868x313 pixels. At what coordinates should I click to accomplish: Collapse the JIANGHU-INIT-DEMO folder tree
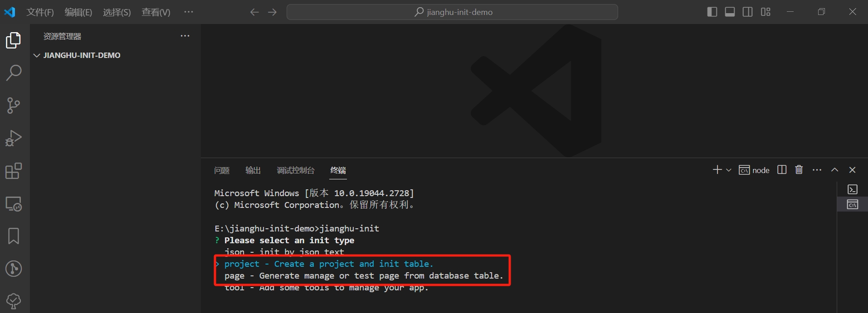[x=37, y=55]
